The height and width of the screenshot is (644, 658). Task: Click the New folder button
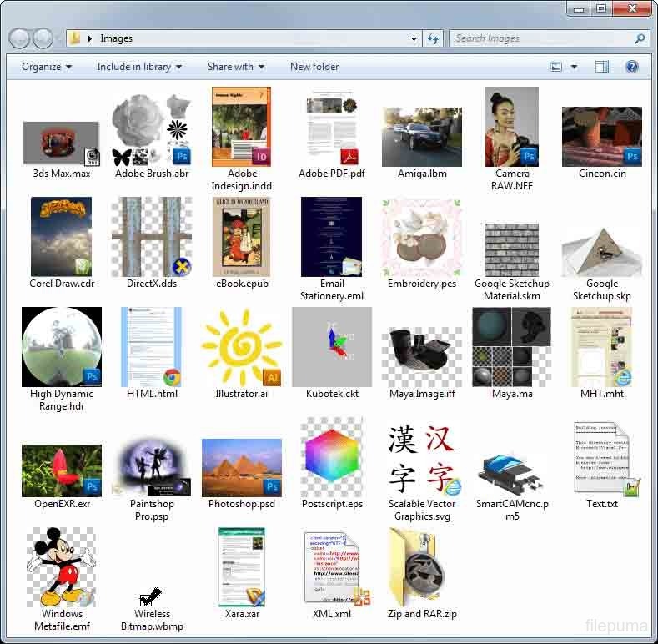[x=314, y=67]
